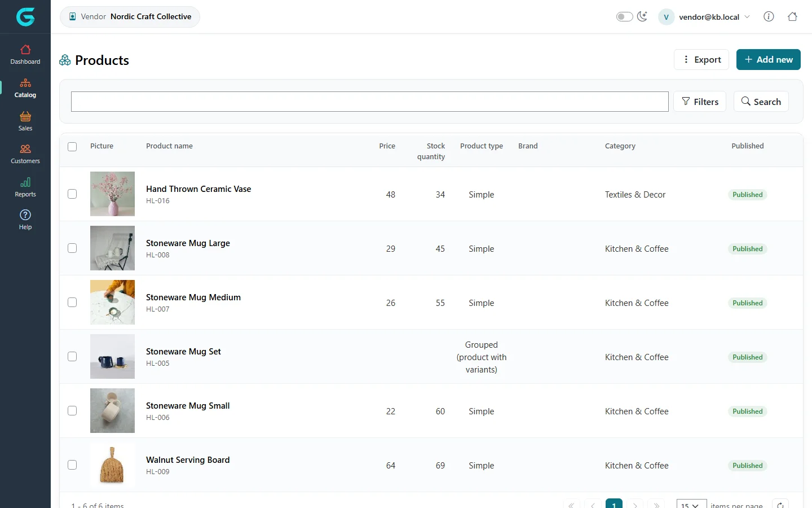The image size is (812, 508).
Task: Check the Stoneware Mug Medium row
Action: (x=72, y=303)
